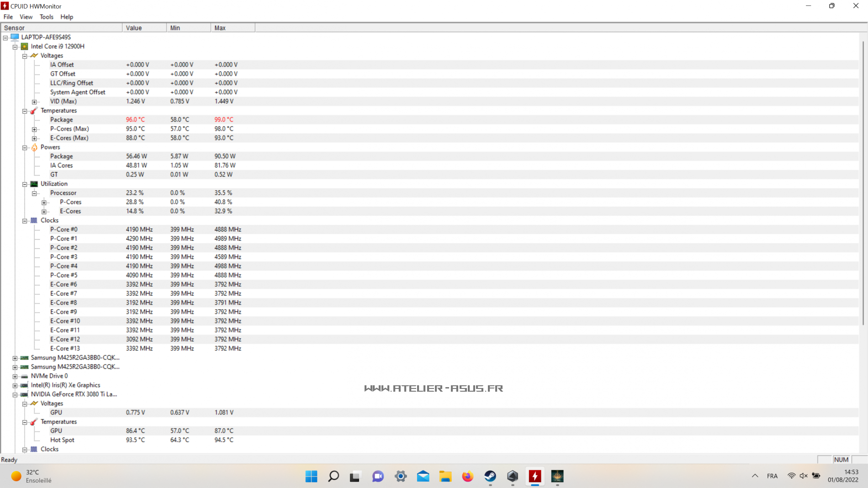Click the Powers flame icon

click(x=34, y=147)
